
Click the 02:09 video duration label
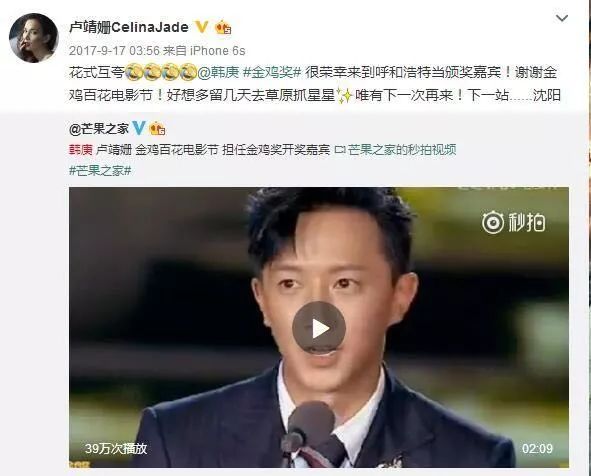pos(537,448)
